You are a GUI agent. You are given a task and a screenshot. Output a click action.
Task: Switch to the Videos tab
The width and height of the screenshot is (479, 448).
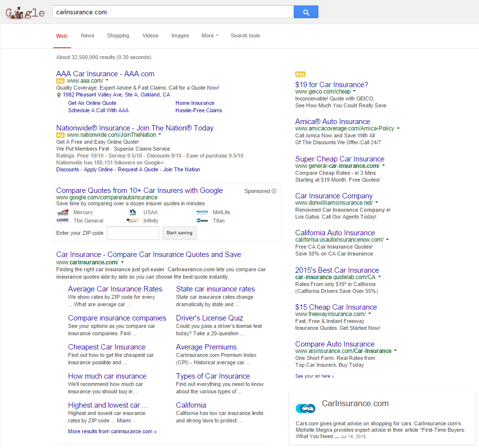(150, 36)
